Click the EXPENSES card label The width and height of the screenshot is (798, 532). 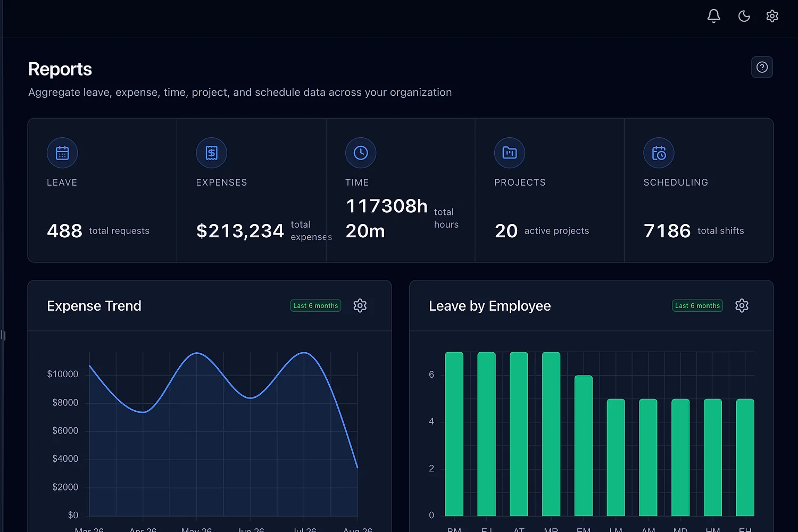tap(221, 182)
